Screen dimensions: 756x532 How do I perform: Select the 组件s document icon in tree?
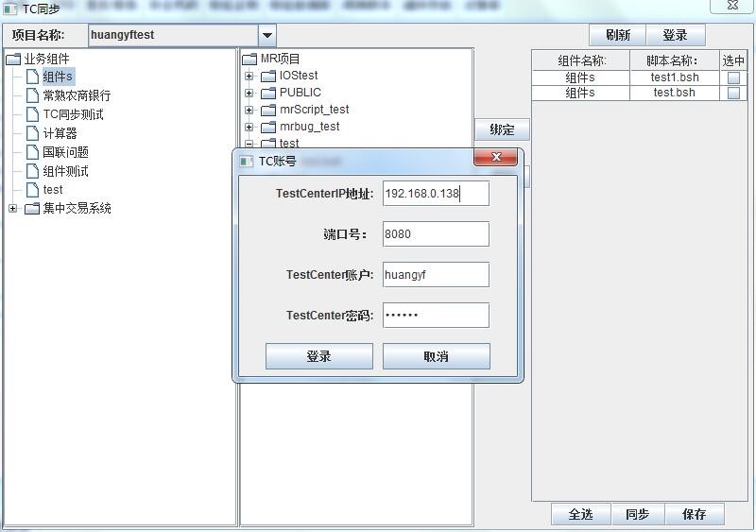[x=32, y=77]
